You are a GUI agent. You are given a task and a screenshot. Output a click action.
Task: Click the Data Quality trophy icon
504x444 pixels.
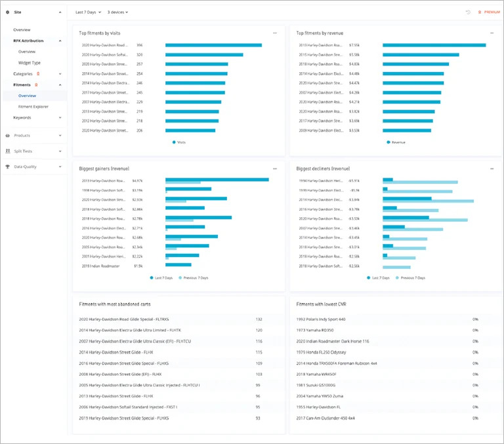coord(8,167)
